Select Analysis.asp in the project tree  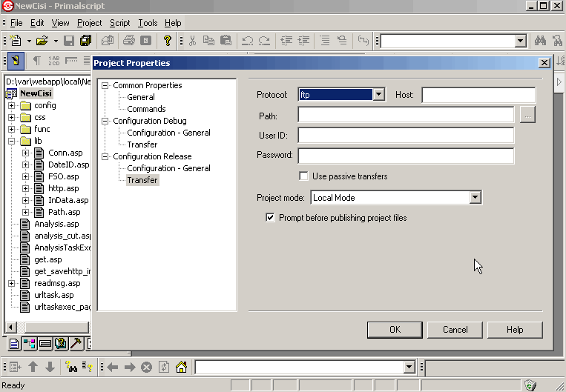point(56,224)
